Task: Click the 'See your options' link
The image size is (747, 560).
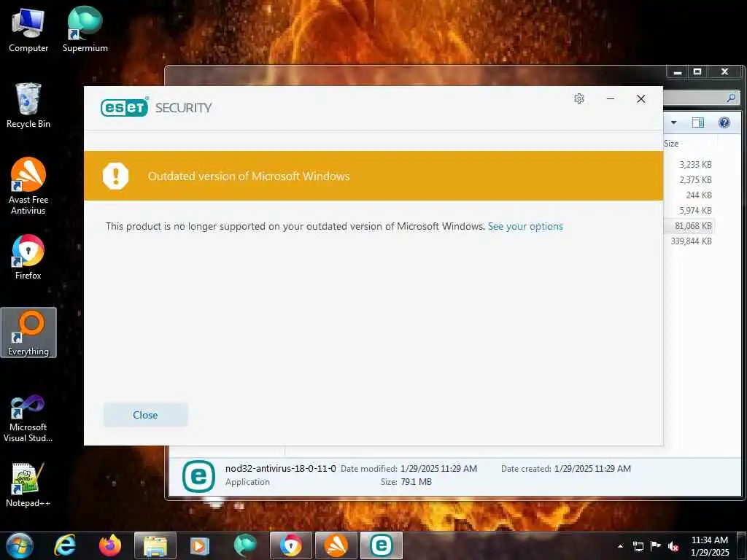Action: [x=525, y=226]
